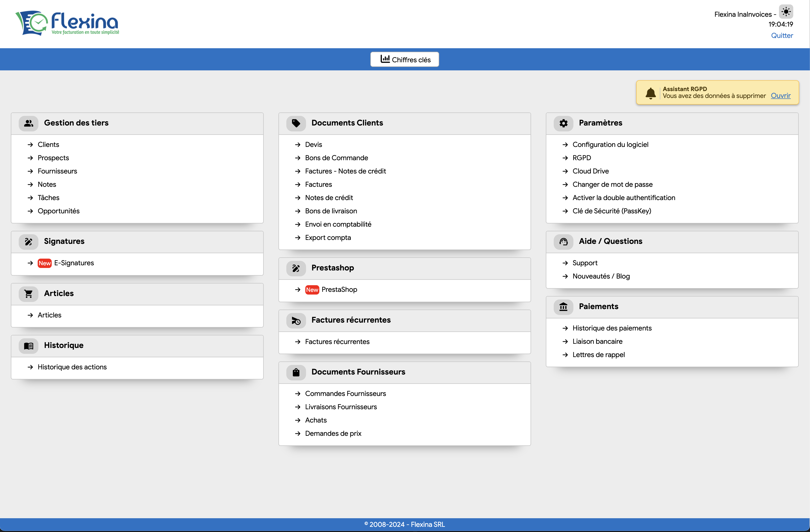Go to Livraisons Fournisseurs
Image resolution: width=810 pixels, height=532 pixels.
341,407
